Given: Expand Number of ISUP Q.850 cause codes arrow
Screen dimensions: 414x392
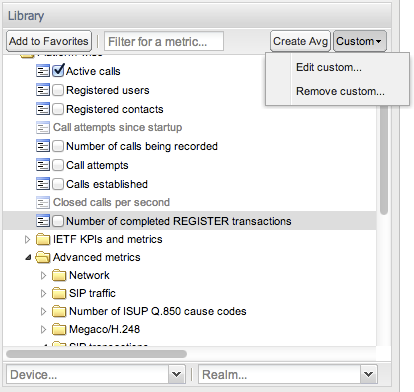Looking at the screenshot, I should (x=43, y=311).
